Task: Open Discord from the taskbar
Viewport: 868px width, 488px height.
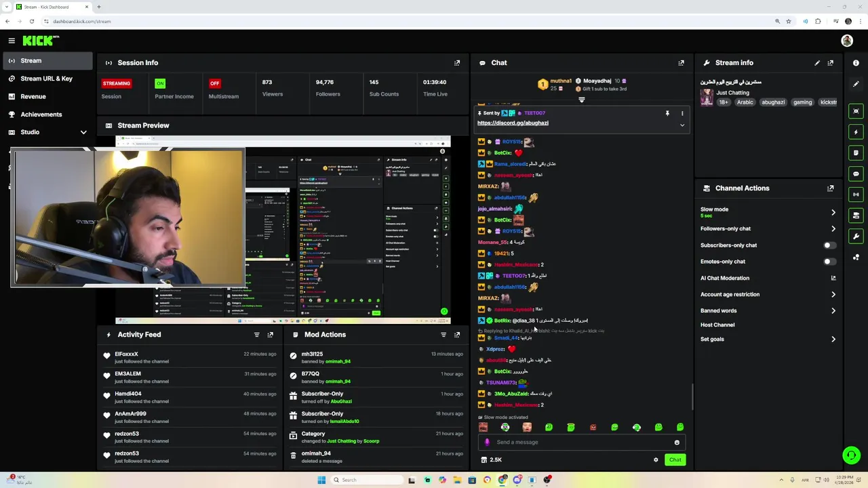Action: pos(517,480)
